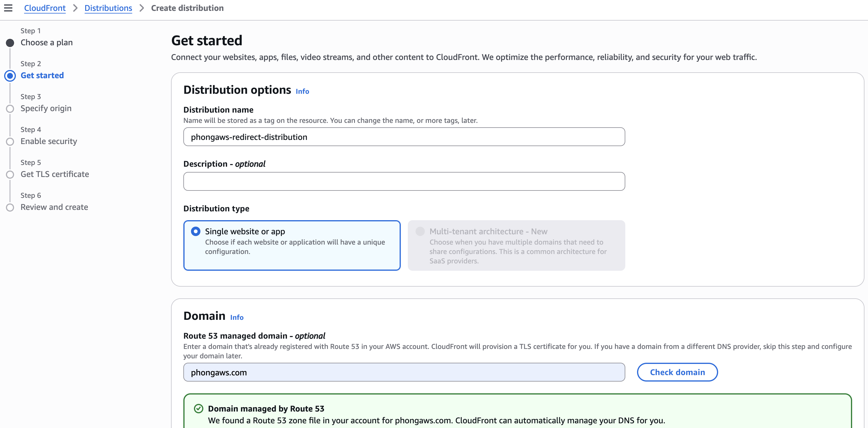The height and width of the screenshot is (428, 868).
Task: Click the Check domain button
Action: (677, 372)
